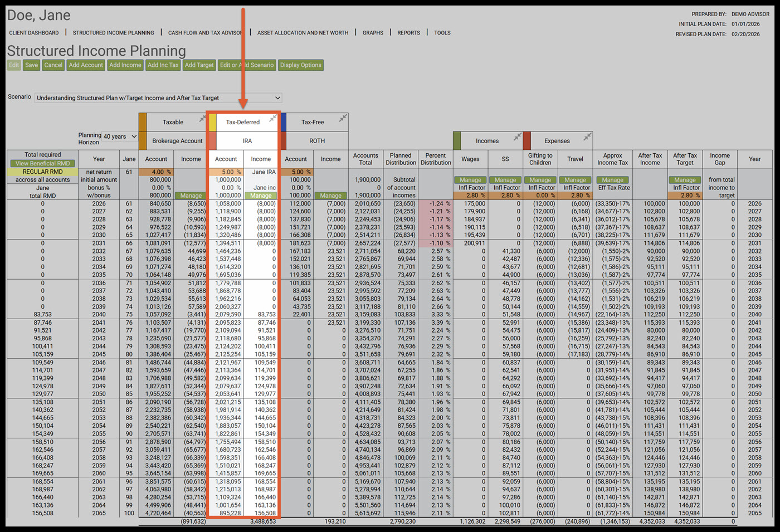Image resolution: width=780 pixels, height=532 pixels.
Task: Open the Scenario dropdown
Action: pos(158,98)
